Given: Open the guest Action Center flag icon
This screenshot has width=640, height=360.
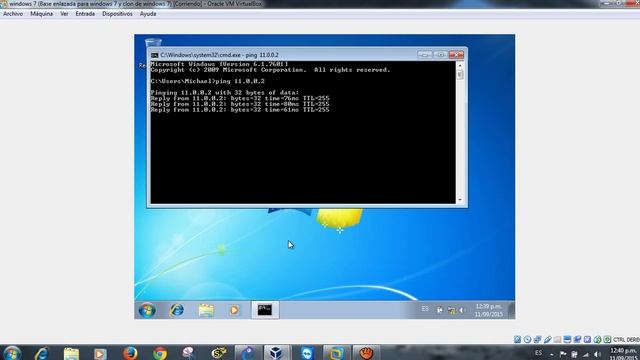Looking at the screenshot, I should coord(439,310).
